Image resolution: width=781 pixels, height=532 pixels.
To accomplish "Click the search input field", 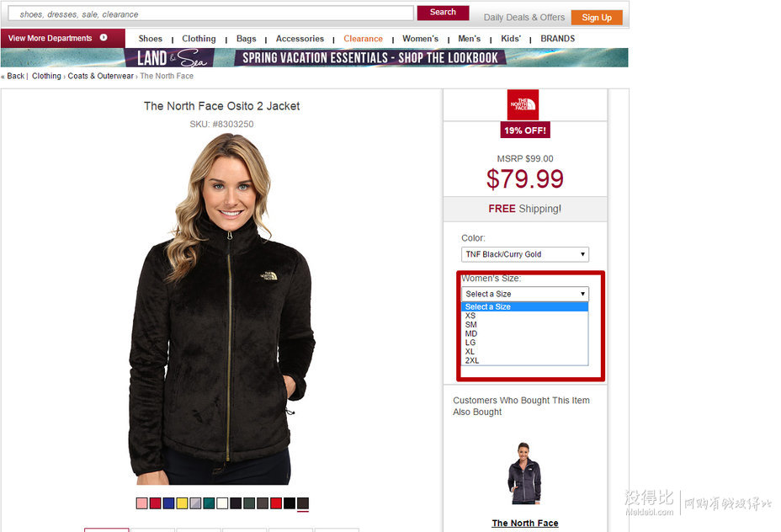I will click(210, 14).
